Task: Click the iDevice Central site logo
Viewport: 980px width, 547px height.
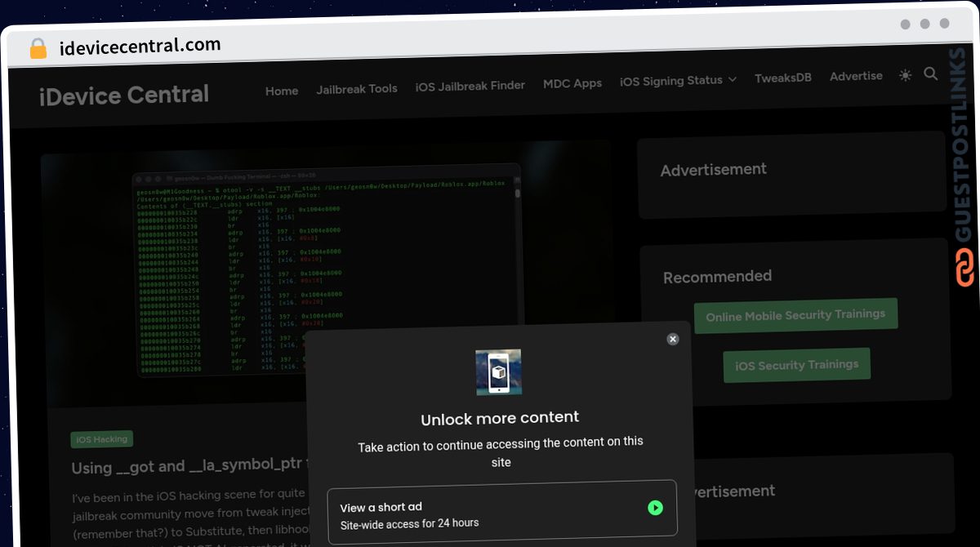Action: pyautogui.click(x=124, y=96)
